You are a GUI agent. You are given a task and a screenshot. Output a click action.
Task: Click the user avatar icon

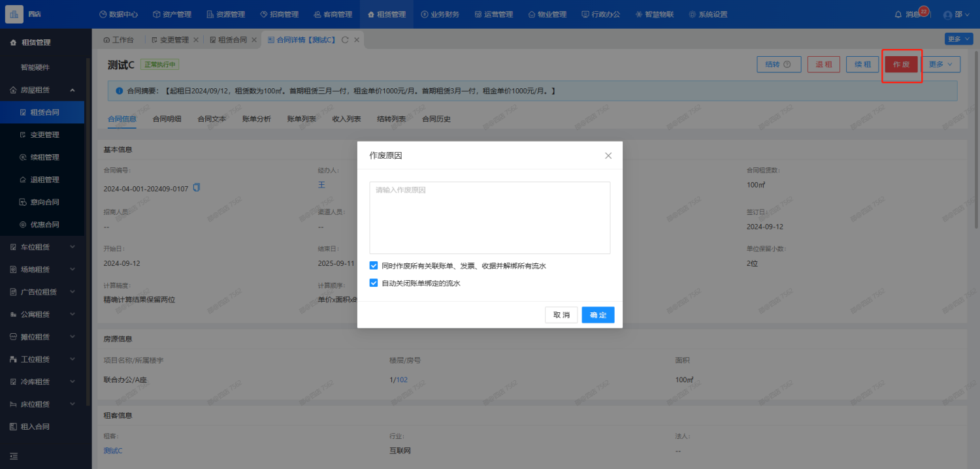(948, 14)
